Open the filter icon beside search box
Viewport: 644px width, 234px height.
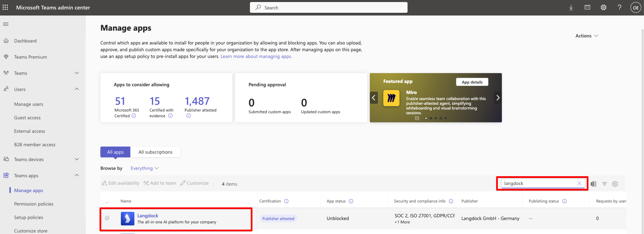[x=604, y=184]
